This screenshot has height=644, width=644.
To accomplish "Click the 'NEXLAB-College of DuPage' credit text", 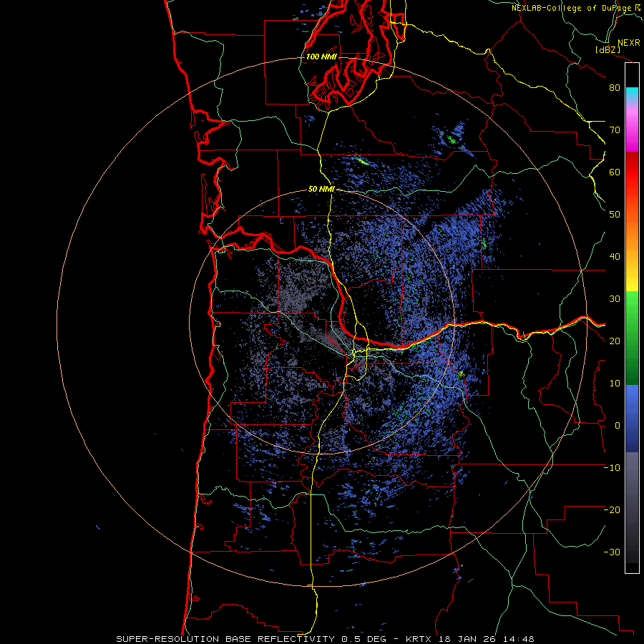I will 572,8.
